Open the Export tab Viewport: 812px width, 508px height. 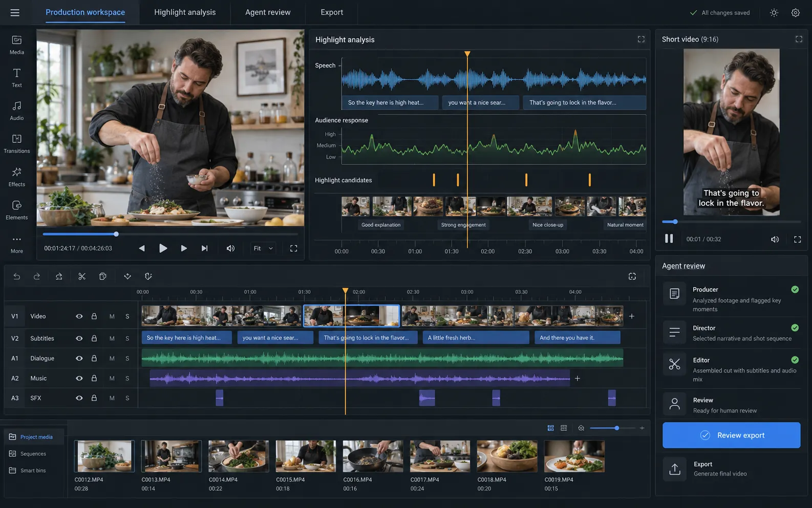pos(332,12)
